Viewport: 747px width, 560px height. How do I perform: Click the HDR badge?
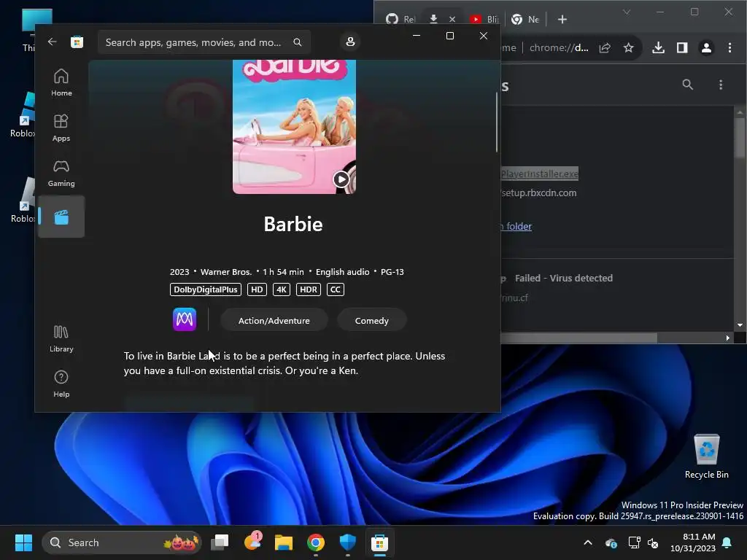(x=309, y=289)
